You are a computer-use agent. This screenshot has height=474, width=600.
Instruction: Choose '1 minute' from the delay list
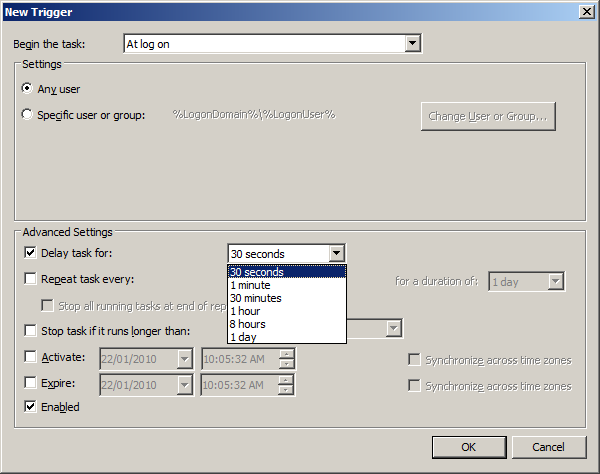(x=286, y=285)
